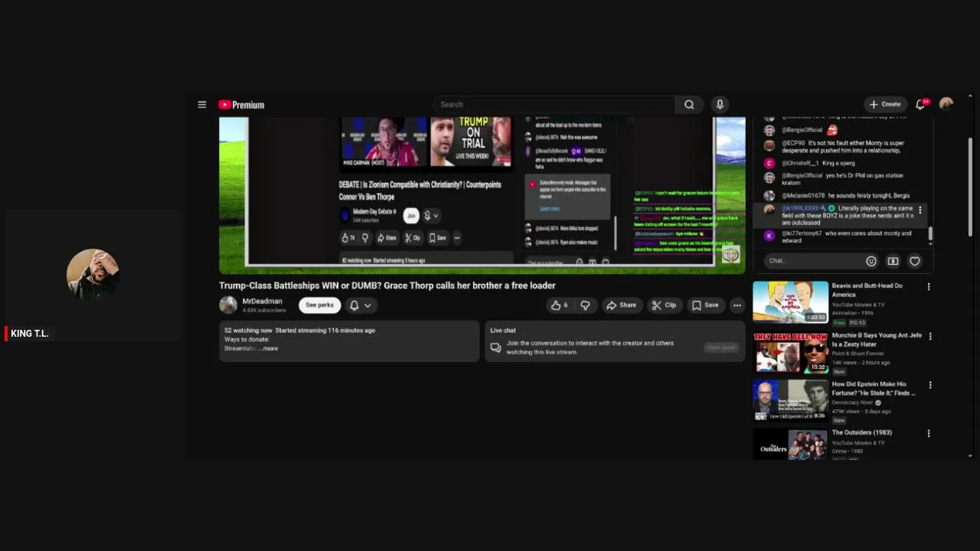This screenshot has width=980, height=551.
Task: Open the Create button
Action: coord(885,104)
